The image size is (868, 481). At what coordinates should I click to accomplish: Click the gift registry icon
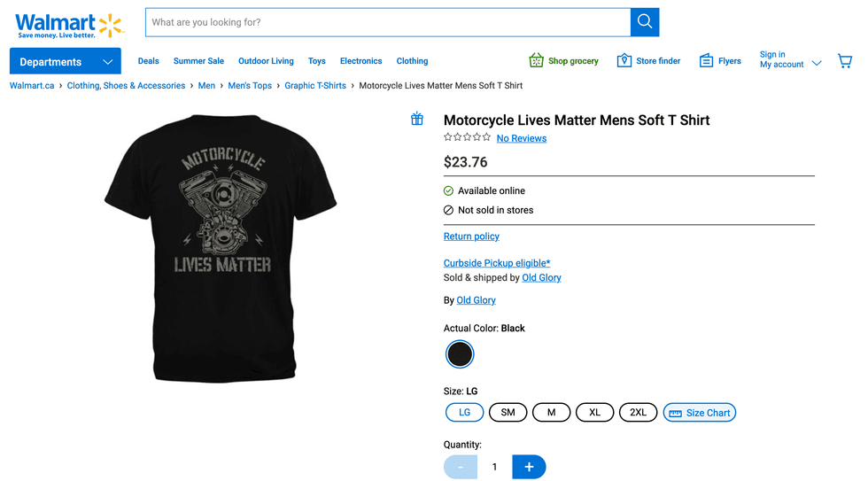[417, 120]
